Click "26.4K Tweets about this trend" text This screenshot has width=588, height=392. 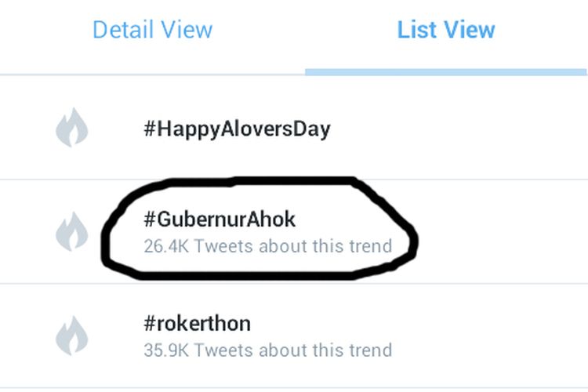(267, 246)
